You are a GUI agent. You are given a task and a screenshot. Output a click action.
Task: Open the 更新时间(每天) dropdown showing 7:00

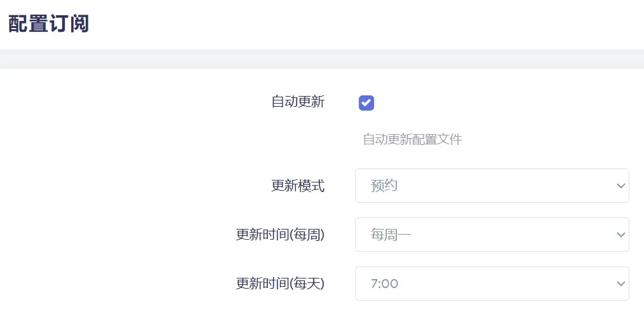[x=492, y=284]
